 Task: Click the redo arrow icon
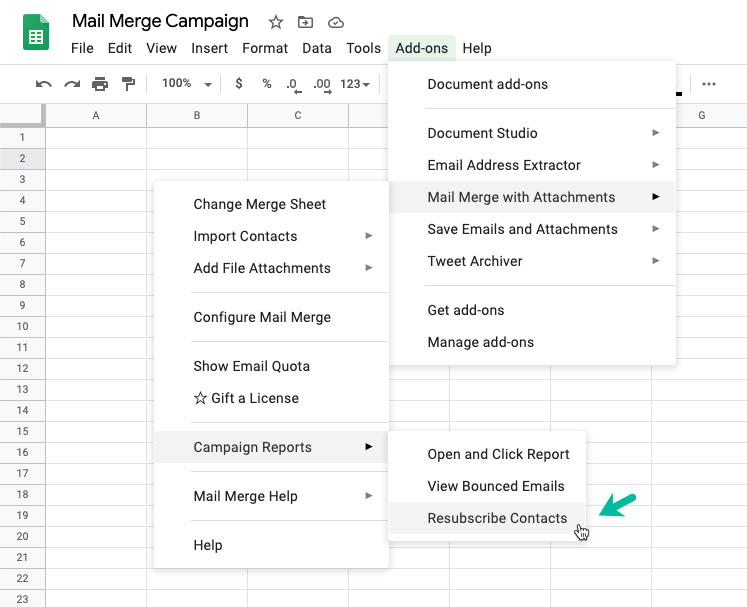72,84
